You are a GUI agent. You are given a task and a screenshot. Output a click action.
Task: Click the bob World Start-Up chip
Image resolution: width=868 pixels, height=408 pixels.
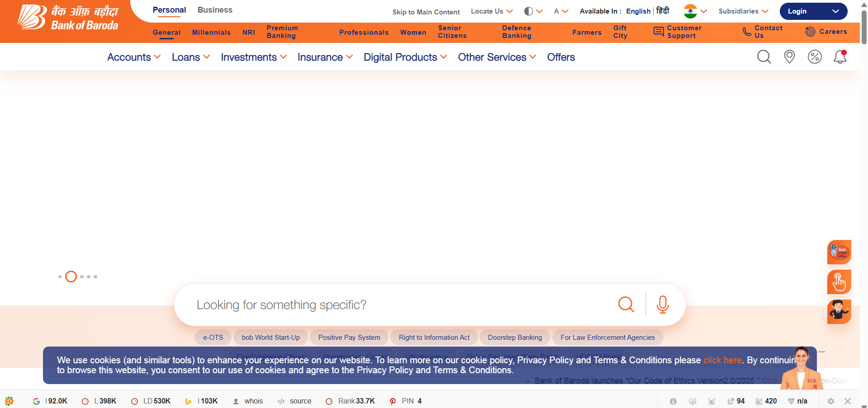point(270,338)
